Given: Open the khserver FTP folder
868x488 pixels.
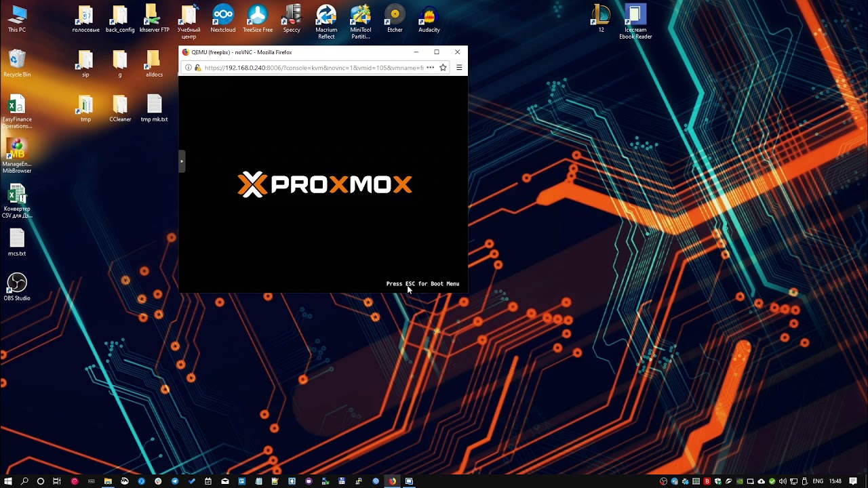Looking at the screenshot, I should coord(154,20).
